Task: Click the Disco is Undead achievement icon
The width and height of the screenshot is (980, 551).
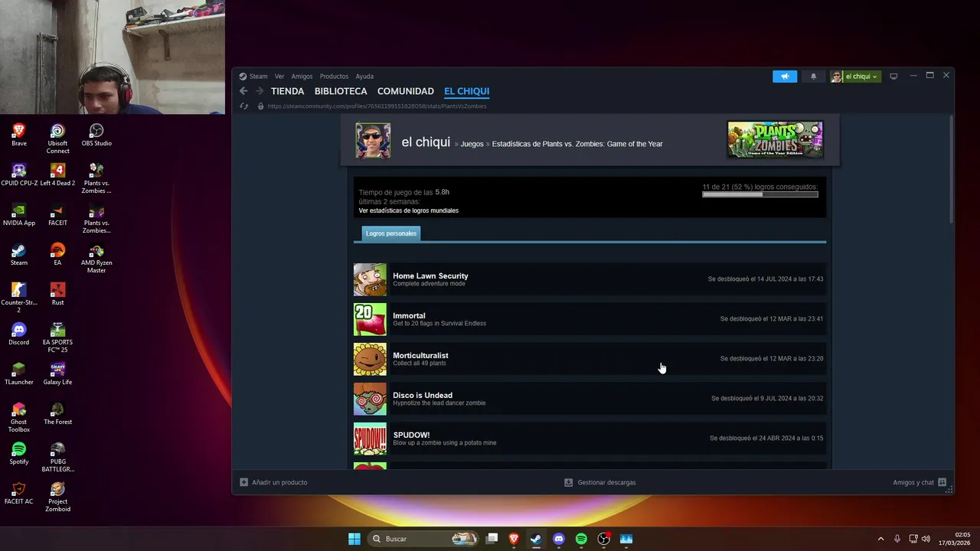Action: click(370, 399)
